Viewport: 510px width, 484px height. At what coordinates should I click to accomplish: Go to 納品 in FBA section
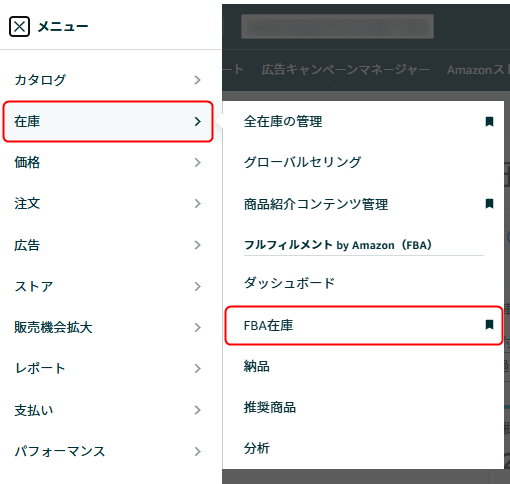tap(256, 366)
